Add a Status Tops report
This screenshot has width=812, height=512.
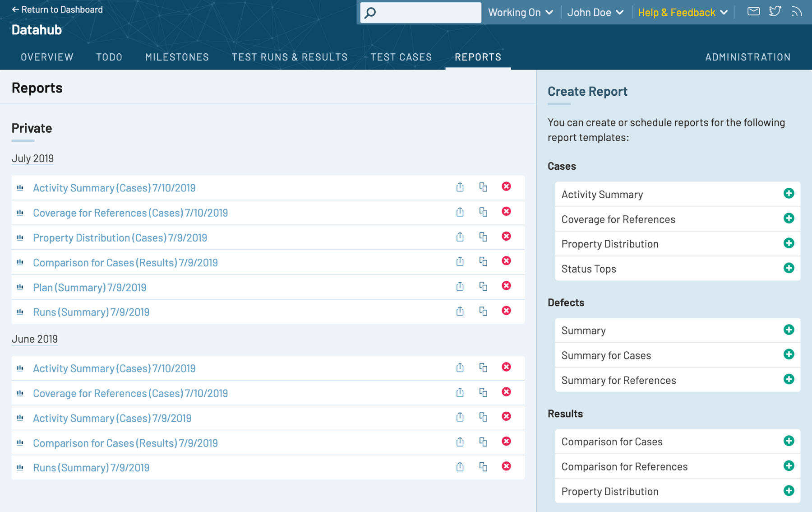[789, 268]
